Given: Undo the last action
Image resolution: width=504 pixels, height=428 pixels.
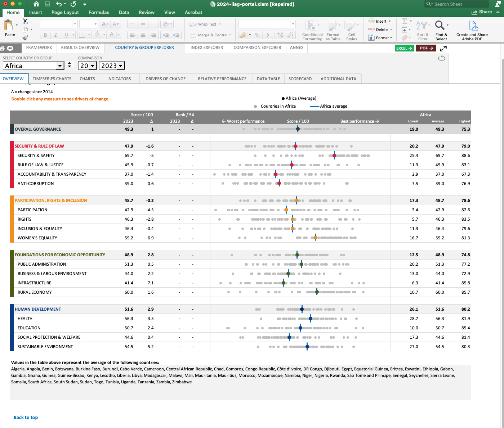Looking at the screenshot, I should (59, 4).
